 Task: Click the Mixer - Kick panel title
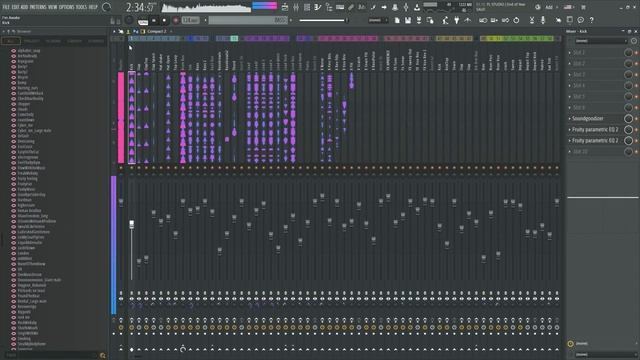click(577, 31)
